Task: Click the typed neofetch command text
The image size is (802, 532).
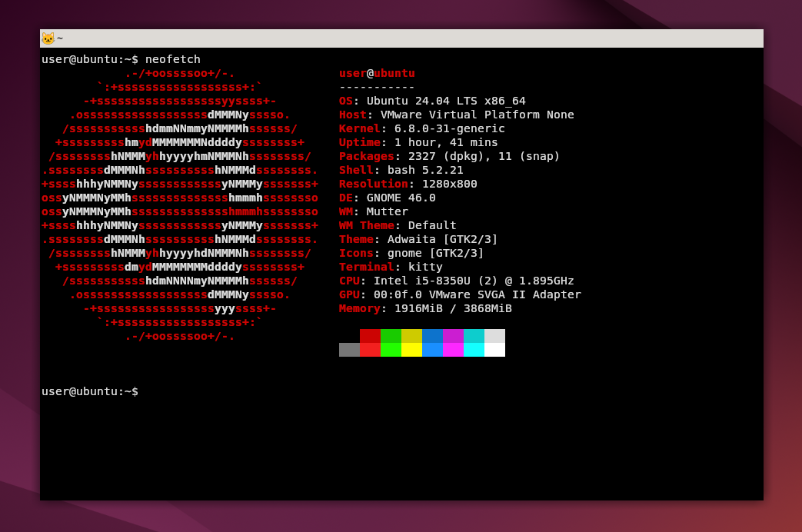Action: [x=172, y=59]
